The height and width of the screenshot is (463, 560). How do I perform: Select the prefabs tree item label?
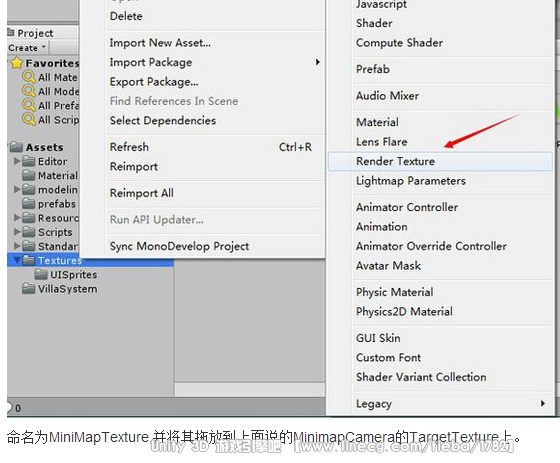pos(57,204)
